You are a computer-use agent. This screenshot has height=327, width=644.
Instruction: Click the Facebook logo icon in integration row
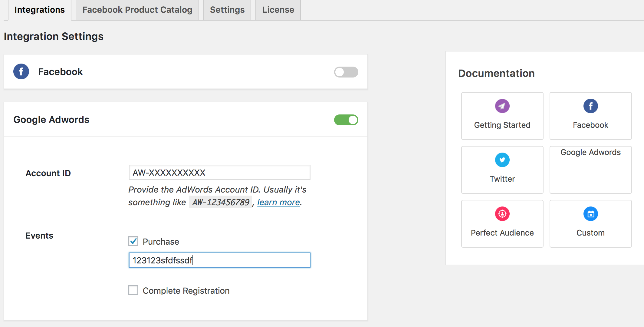click(x=21, y=72)
